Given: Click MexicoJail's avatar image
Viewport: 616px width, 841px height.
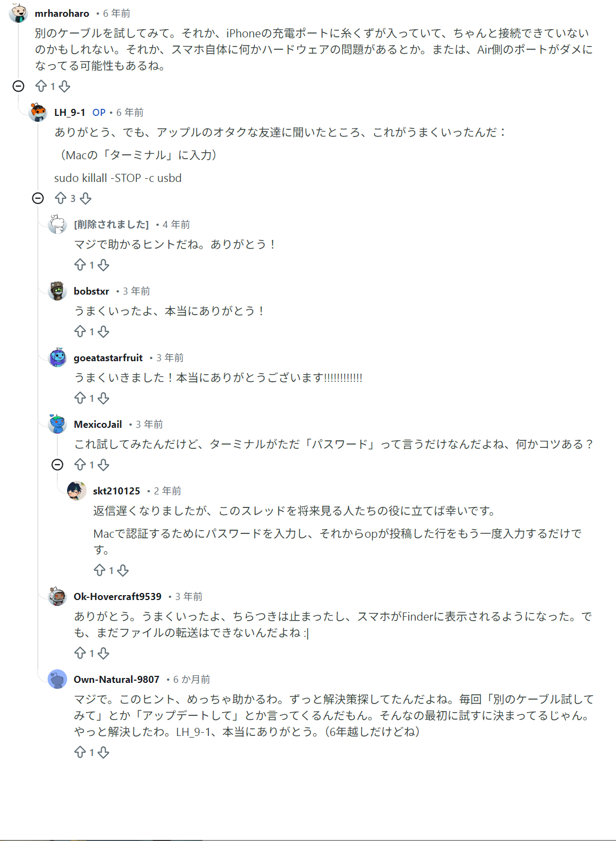Looking at the screenshot, I should (57, 424).
